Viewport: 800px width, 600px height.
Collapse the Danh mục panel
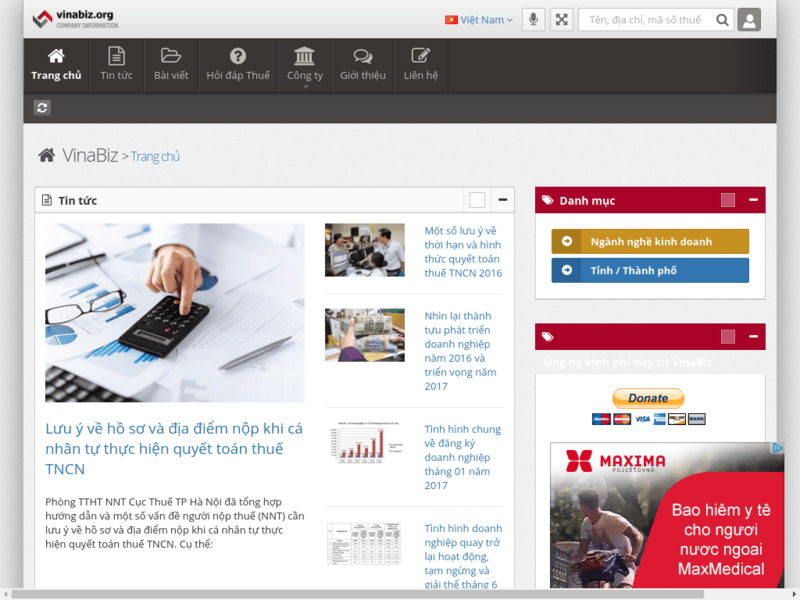(x=753, y=201)
